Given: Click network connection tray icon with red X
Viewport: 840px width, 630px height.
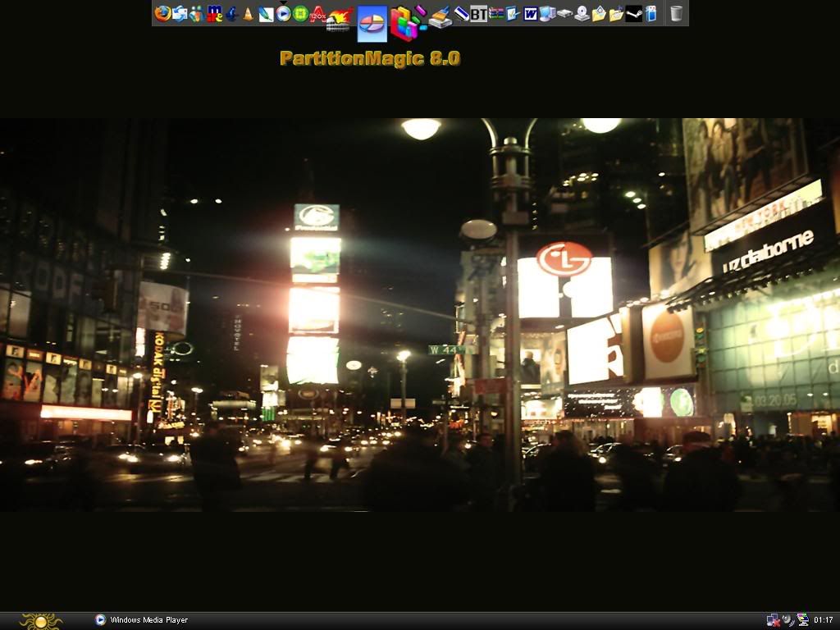Looking at the screenshot, I should 773,620.
